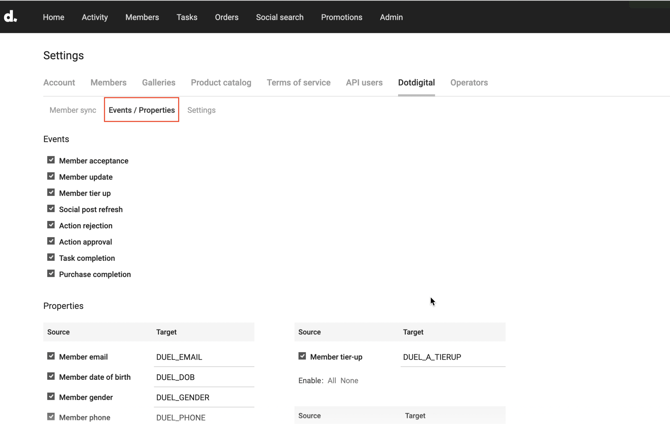Open the Settings sub-tab under Dotdigital
The height and width of the screenshot is (424, 670).
(x=201, y=110)
